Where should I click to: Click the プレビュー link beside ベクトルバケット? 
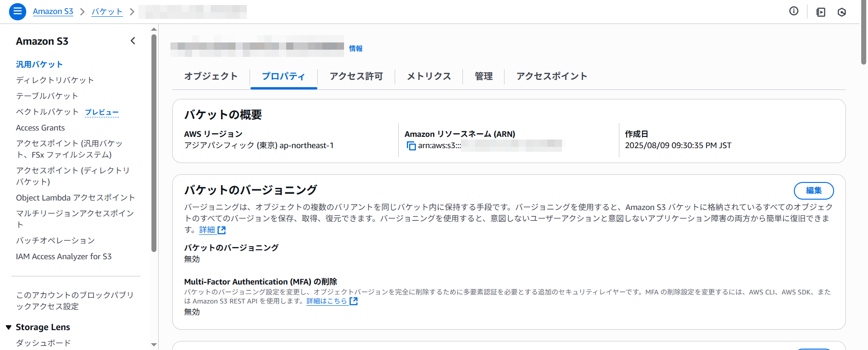(102, 112)
